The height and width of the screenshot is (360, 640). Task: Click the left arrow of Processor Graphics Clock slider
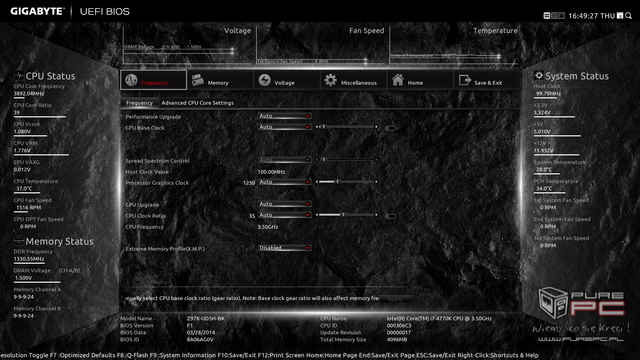tap(317, 182)
